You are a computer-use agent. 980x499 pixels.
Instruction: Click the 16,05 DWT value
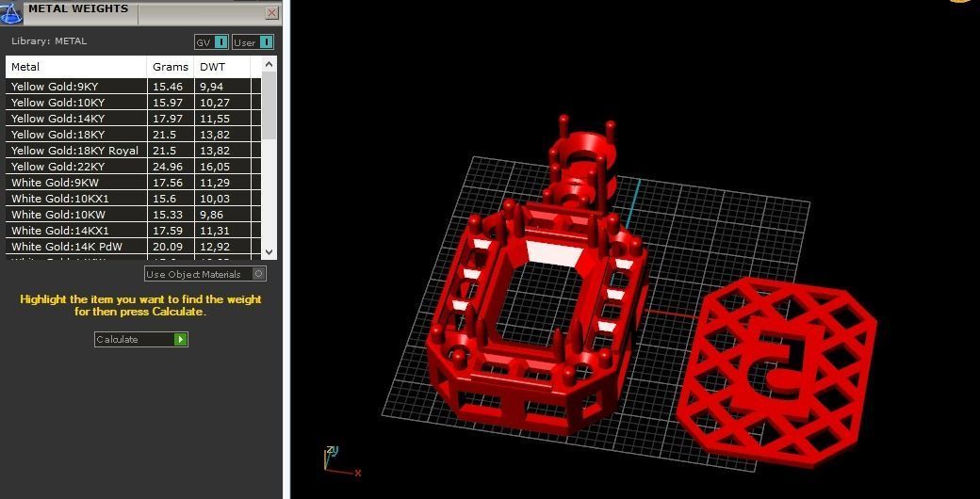(x=215, y=167)
